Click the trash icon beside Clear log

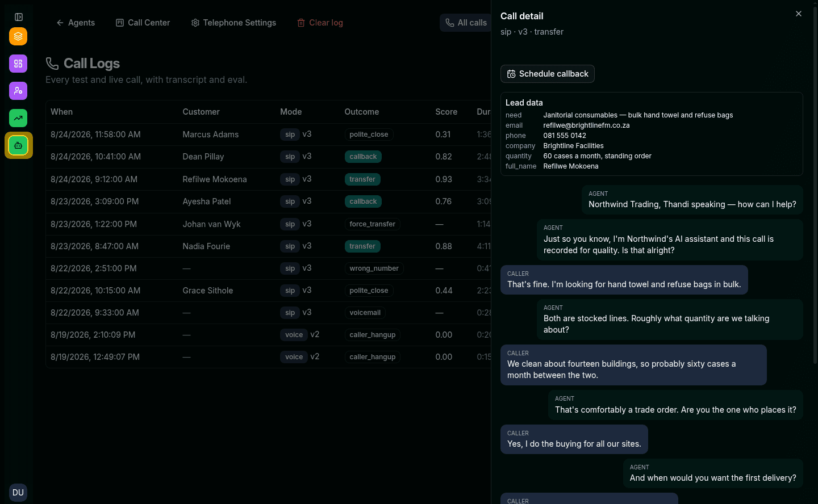point(301,23)
